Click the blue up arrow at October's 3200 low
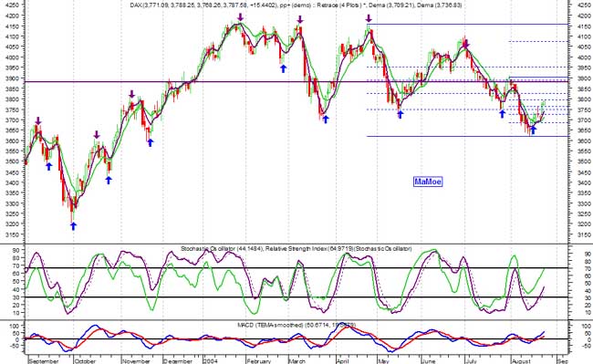The image size is (593, 364). [x=73, y=226]
